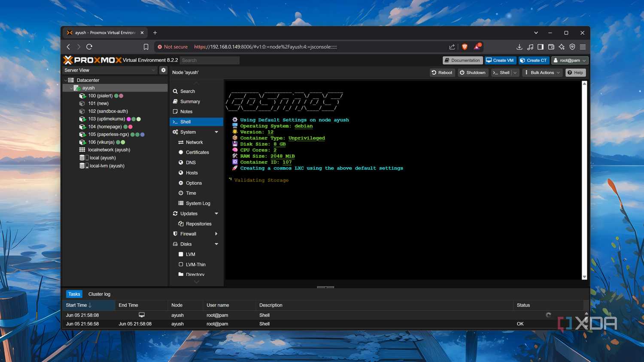Click the running Shell task monitor icon
Viewport: 644px width, 362px height.
[x=142, y=315]
